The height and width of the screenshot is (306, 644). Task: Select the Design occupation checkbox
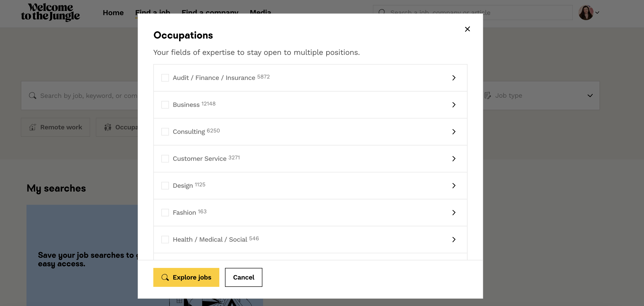[165, 186]
